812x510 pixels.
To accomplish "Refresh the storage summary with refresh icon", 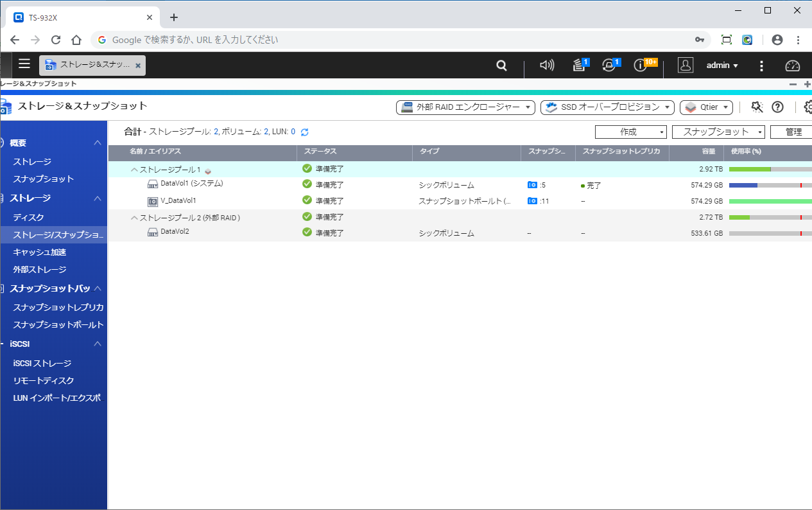I will coord(305,132).
